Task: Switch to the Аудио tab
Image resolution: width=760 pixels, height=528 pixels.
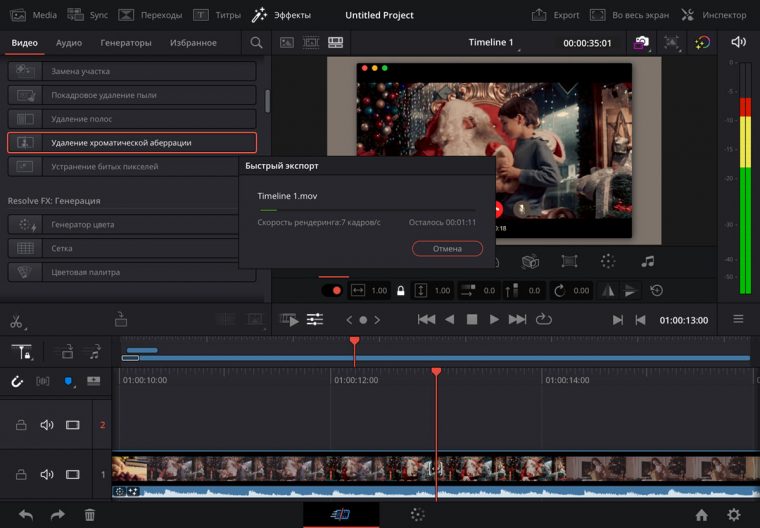Action: (69, 43)
